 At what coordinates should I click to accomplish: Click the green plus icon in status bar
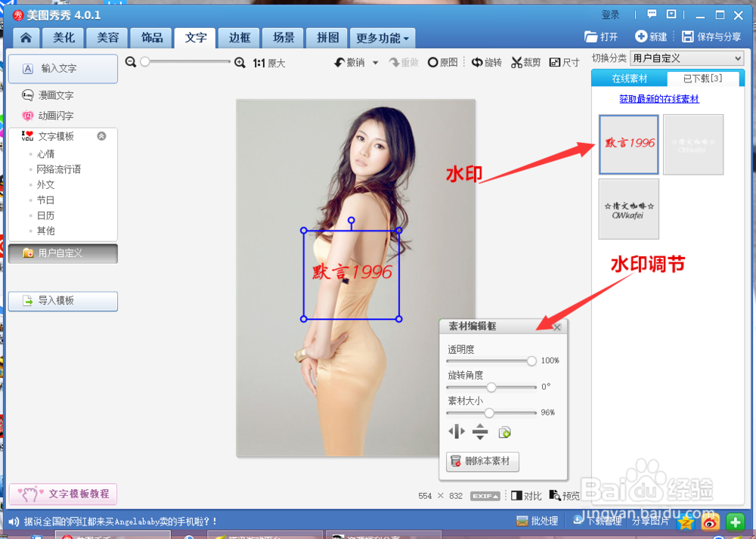pyautogui.click(x=735, y=522)
